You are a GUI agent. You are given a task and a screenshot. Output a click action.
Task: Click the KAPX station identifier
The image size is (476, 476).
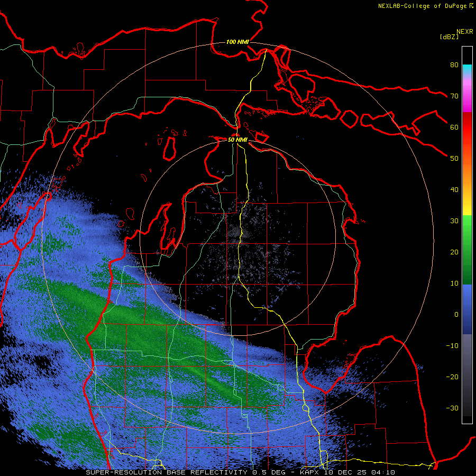(x=309, y=472)
